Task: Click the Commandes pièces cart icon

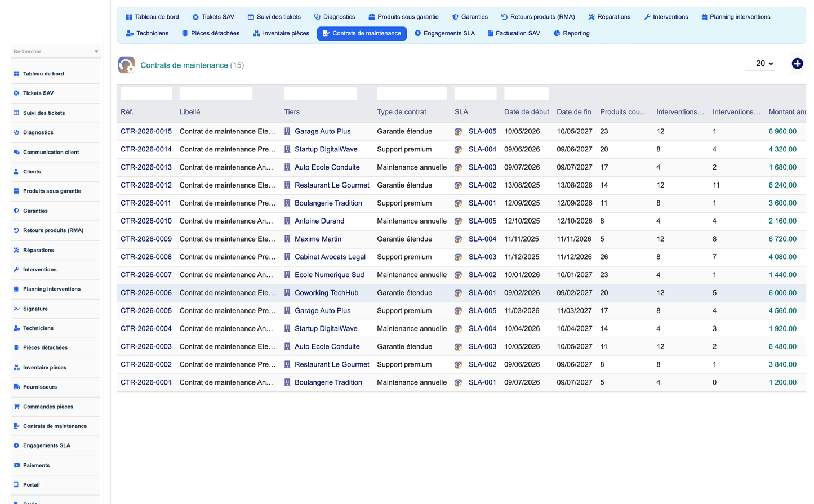Action: pos(16,407)
